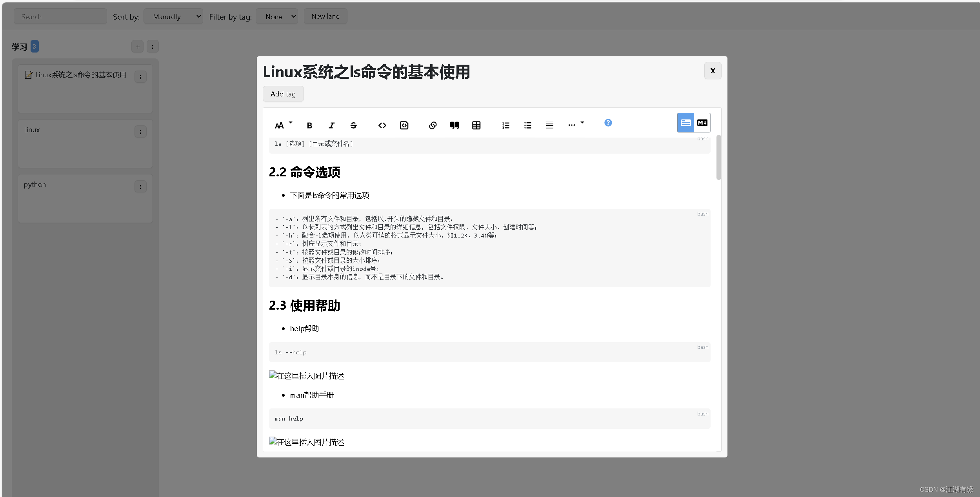Create an ordered list

(x=505, y=125)
